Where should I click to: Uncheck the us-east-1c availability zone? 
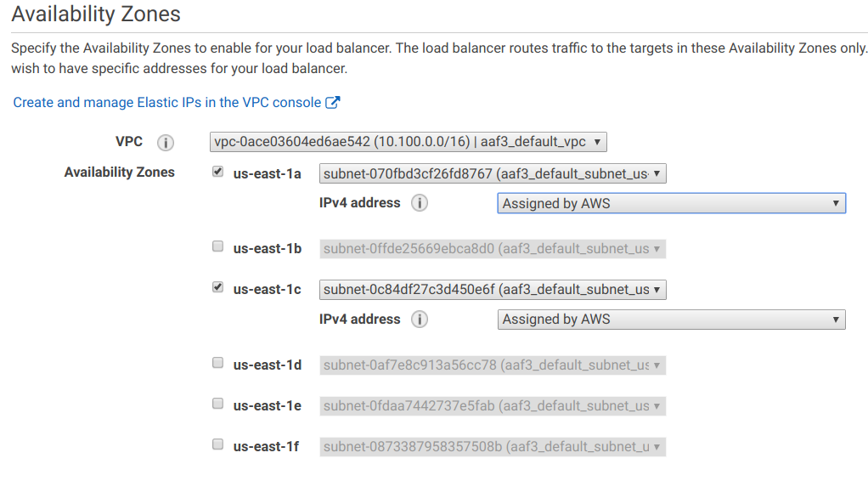(x=217, y=287)
